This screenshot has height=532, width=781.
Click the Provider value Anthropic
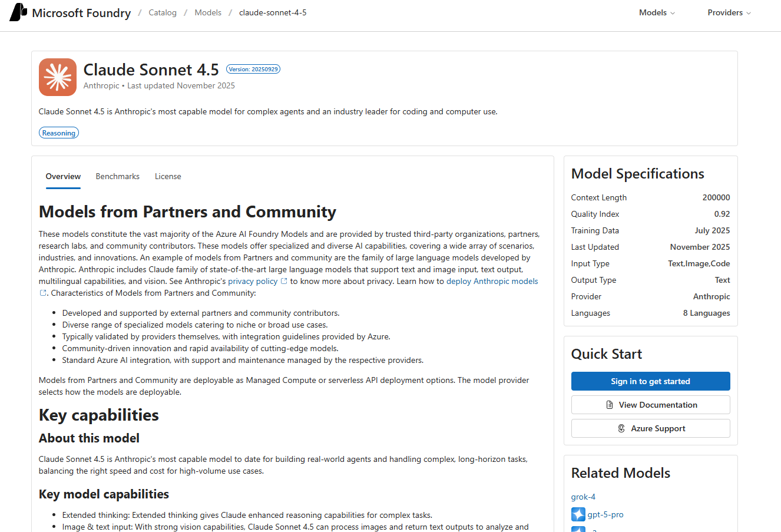(x=711, y=296)
